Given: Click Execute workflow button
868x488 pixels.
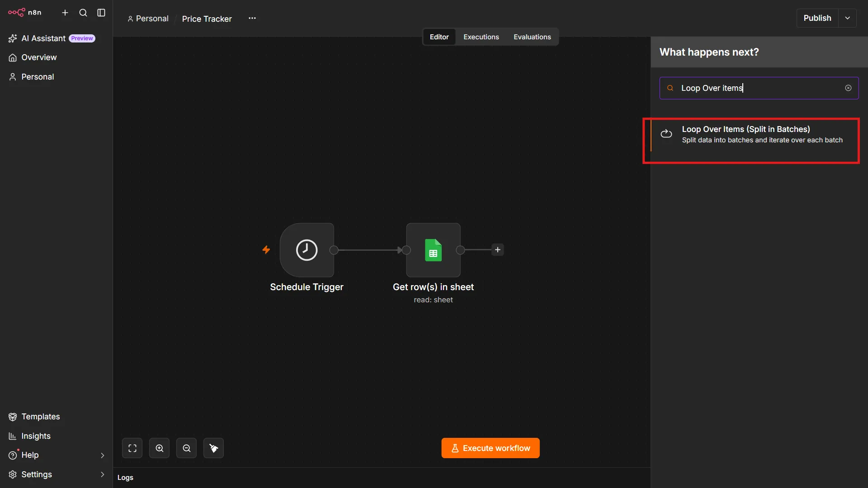Looking at the screenshot, I should [x=491, y=448].
